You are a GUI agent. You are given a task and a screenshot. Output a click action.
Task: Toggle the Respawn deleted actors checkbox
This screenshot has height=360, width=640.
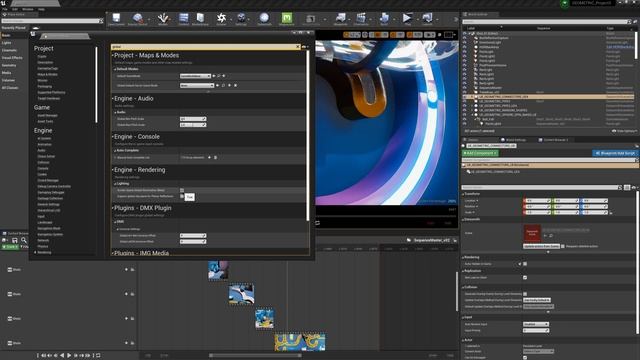563,246
